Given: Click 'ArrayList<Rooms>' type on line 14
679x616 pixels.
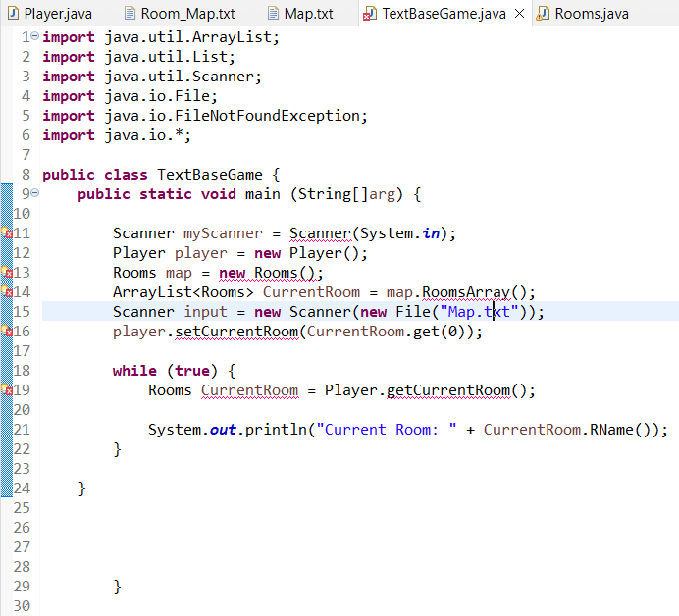Looking at the screenshot, I should (x=183, y=292).
